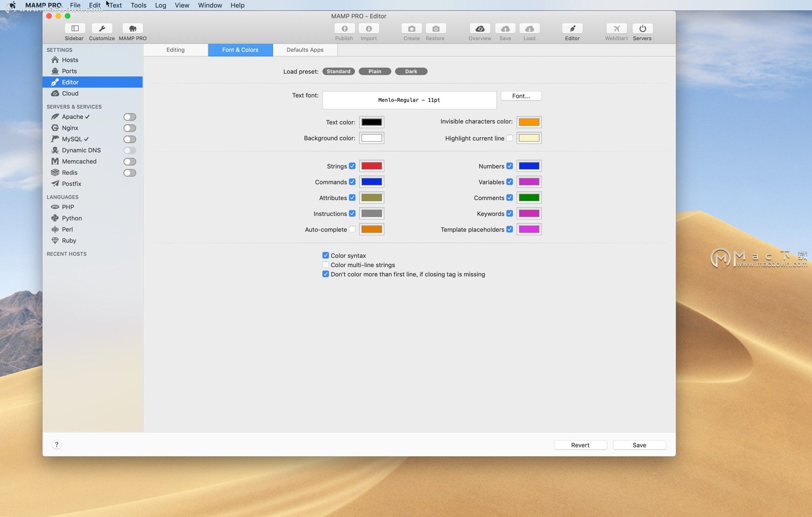Open the Customize wrench tool
This screenshot has width=812, height=517.
[102, 28]
